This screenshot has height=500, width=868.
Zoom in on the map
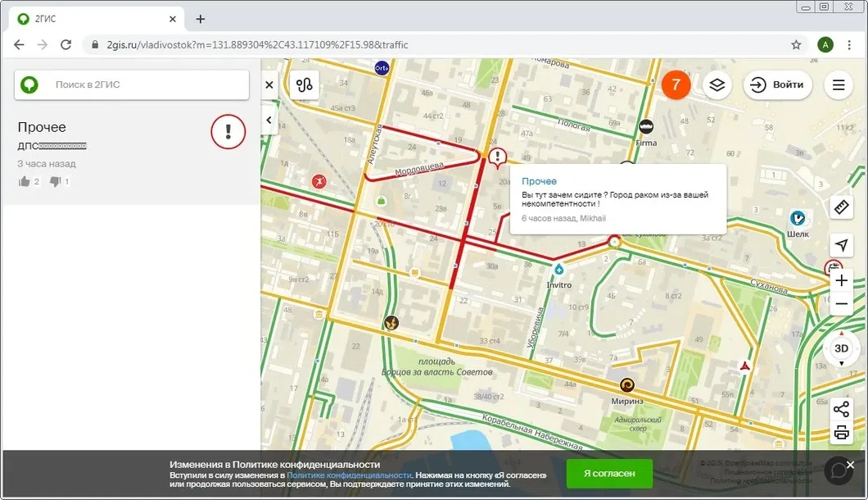pyautogui.click(x=841, y=281)
